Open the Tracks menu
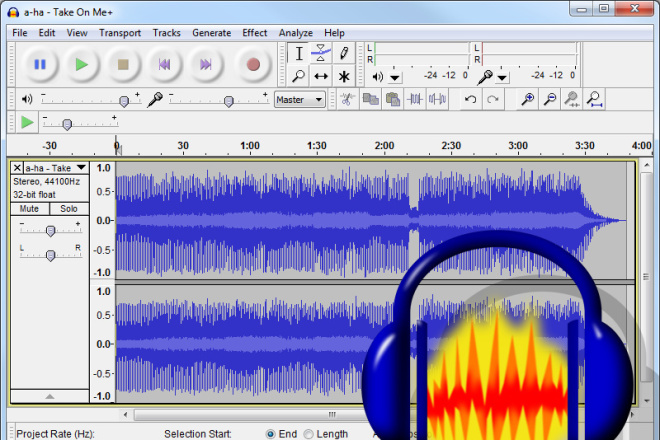The height and width of the screenshot is (440, 660). 167,33
